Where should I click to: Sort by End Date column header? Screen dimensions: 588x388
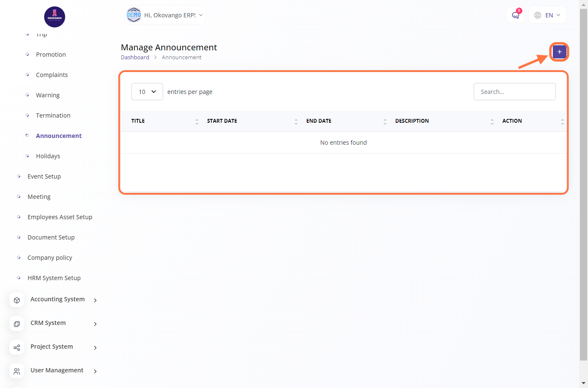(319, 121)
